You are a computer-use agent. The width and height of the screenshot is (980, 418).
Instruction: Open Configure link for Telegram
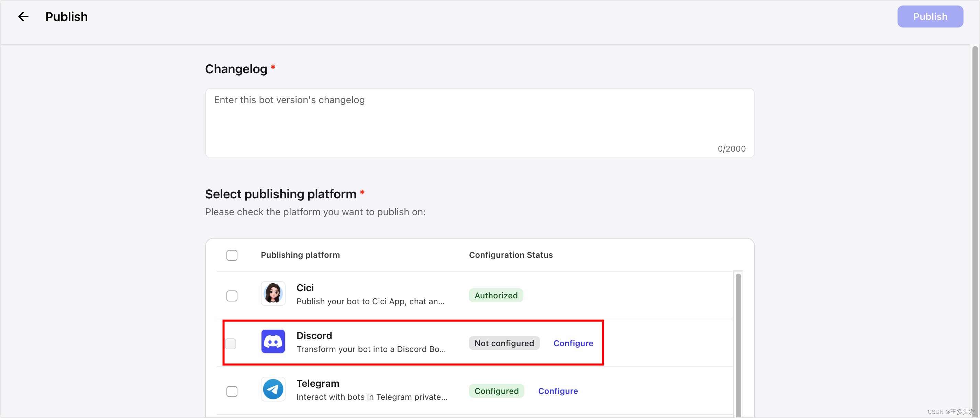[x=557, y=391]
